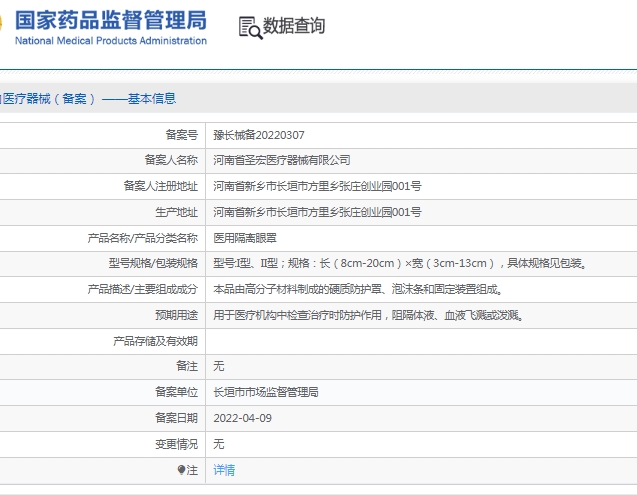Viewport: 637px width, 495px height.
Task: Click the 预期用途 label
Action: pyautogui.click(x=177, y=315)
